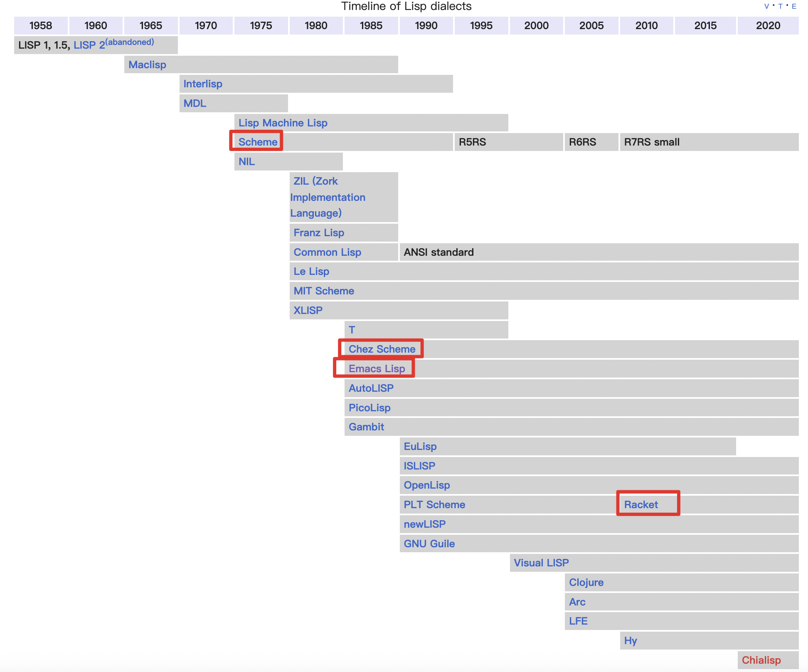Open the Visual LISP link

(x=541, y=563)
